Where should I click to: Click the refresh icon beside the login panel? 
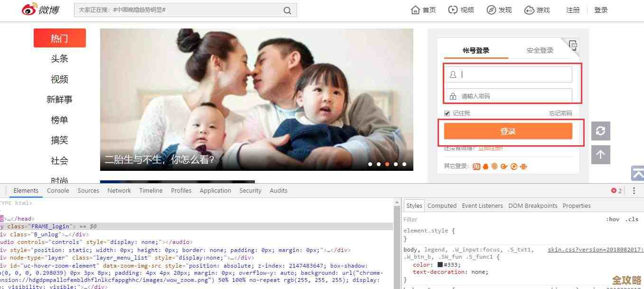[601, 131]
